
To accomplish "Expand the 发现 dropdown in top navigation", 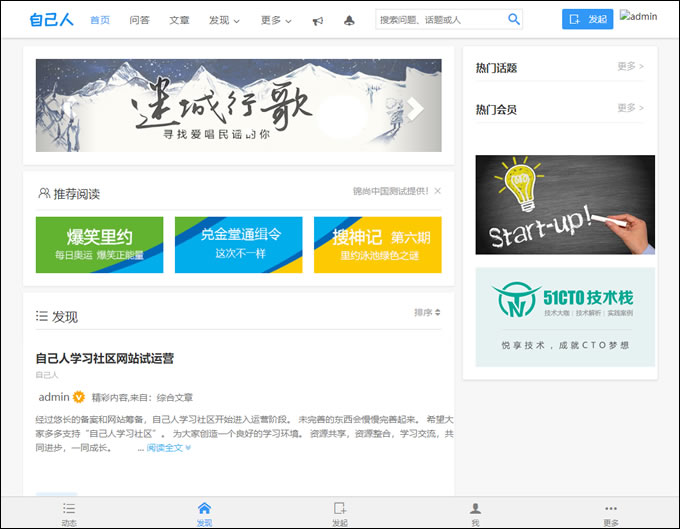I will [224, 20].
